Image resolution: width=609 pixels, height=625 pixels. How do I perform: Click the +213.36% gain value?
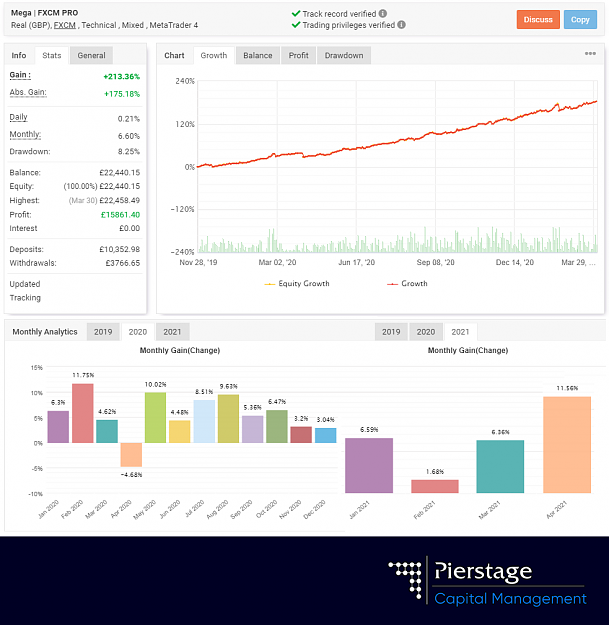[x=122, y=77]
